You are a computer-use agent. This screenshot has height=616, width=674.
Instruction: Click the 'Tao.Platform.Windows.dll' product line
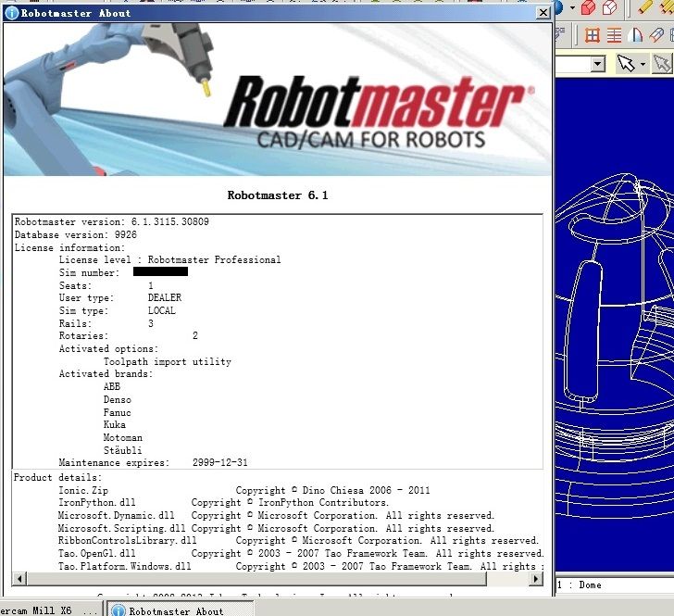301,566
